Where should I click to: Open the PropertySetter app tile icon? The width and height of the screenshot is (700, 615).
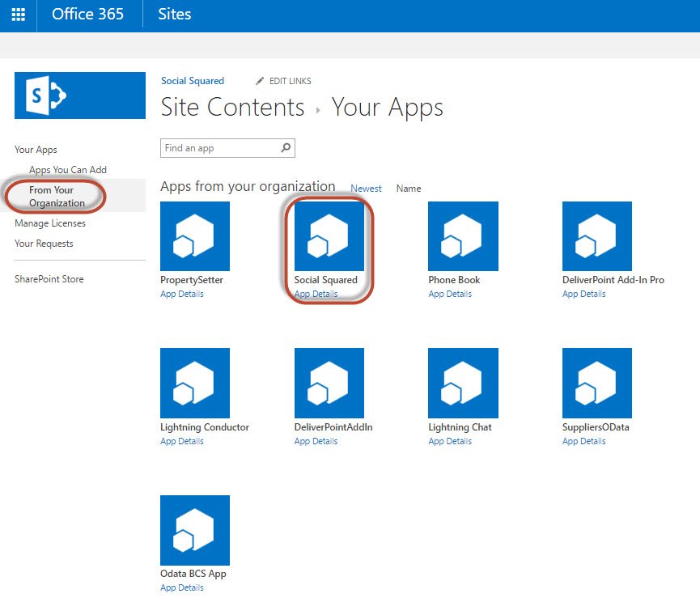tap(195, 235)
